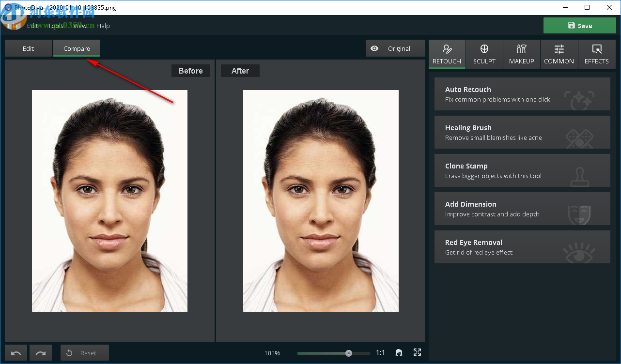Toggle the Original view eye button

point(395,48)
